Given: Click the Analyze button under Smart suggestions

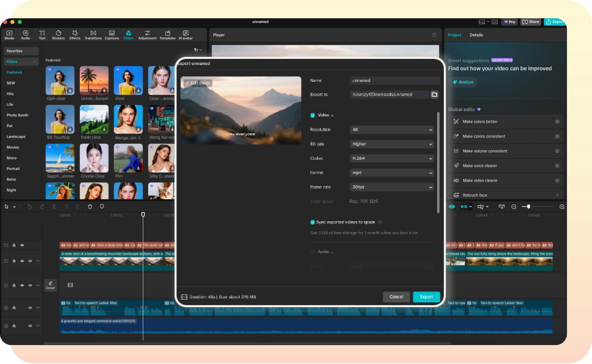Looking at the screenshot, I should pos(463,82).
